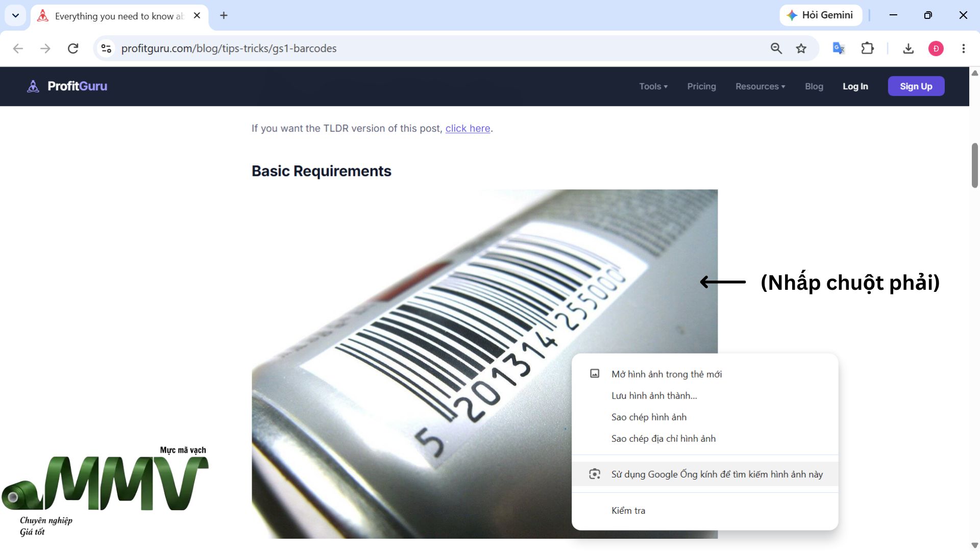Open a new browser tab
The height and width of the screenshot is (551, 980).
click(x=224, y=15)
